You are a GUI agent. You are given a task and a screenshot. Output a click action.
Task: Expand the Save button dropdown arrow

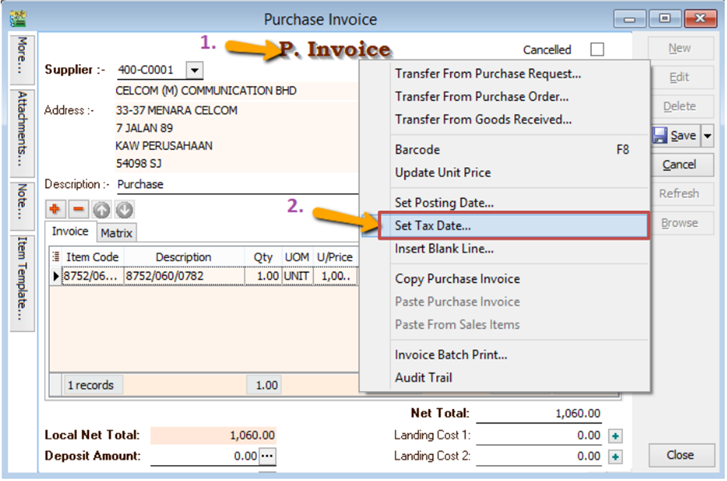pyautogui.click(x=708, y=135)
